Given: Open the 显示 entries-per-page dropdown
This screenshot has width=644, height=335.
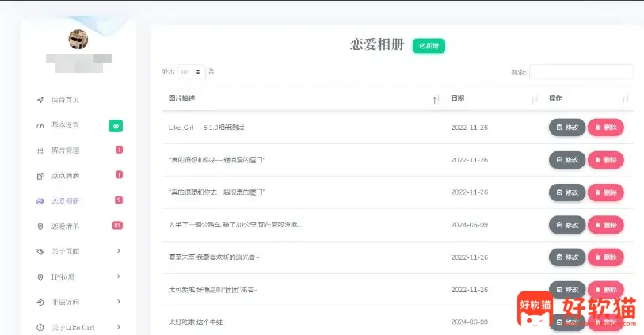Looking at the screenshot, I should pyautogui.click(x=191, y=72).
